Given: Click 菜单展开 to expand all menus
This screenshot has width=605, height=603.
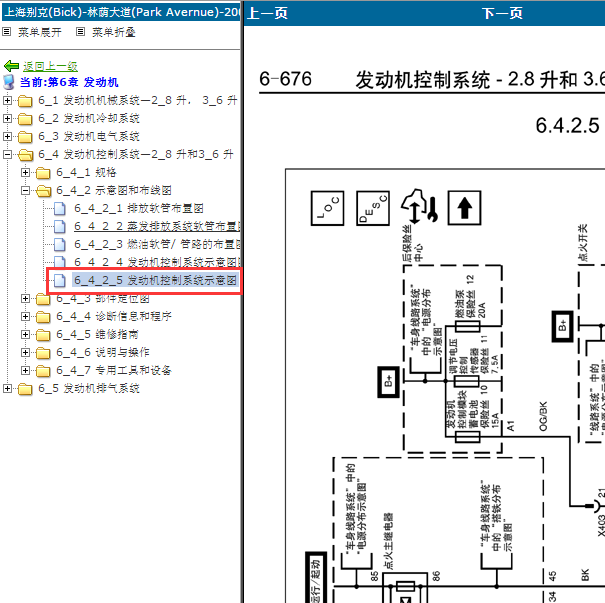Looking at the screenshot, I should click(39, 32).
